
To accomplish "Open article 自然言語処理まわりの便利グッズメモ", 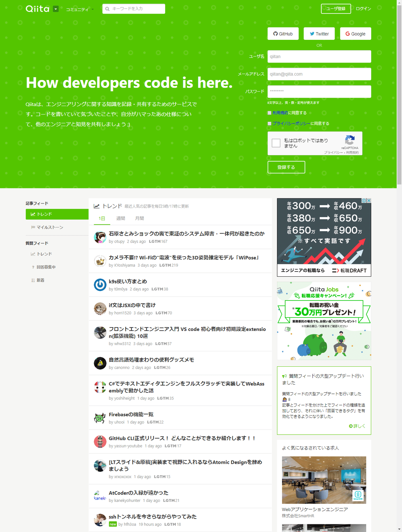I will (151, 360).
